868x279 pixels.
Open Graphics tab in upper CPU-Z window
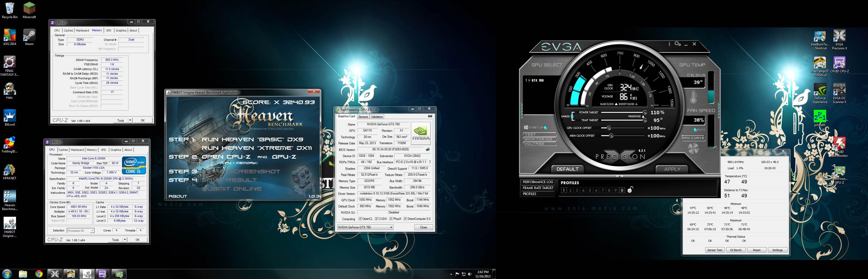click(x=121, y=30)
